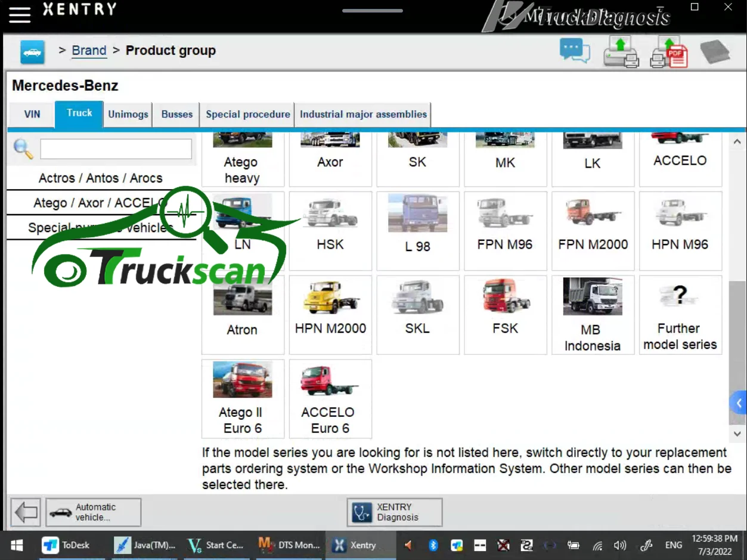
Task: Click the print icon in header
Action: click(x=621, y=51)
